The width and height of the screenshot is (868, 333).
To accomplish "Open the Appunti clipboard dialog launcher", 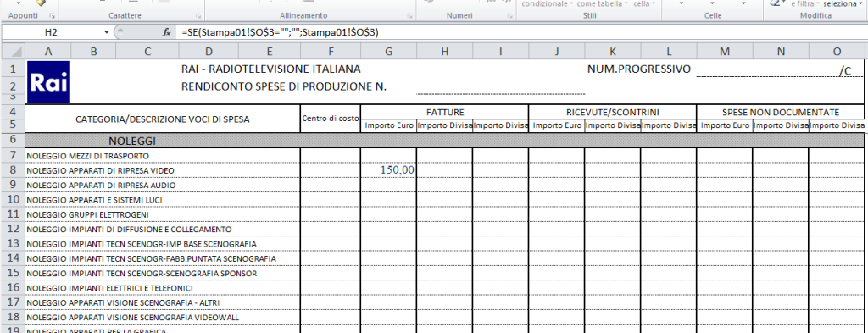I will point(53,16).
